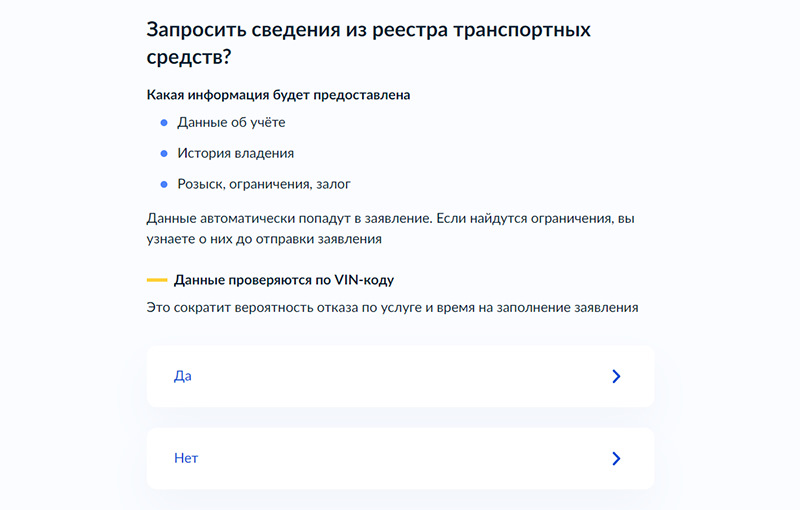The height and width of the screenshot is (510, 800).
Task: Select the Да text label
Action: tap(183, 376)
